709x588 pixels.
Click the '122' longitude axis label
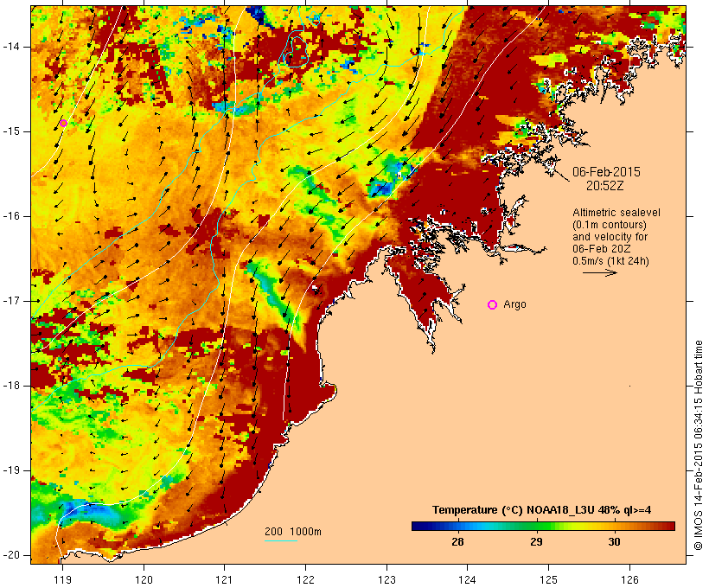click(306, 579)
